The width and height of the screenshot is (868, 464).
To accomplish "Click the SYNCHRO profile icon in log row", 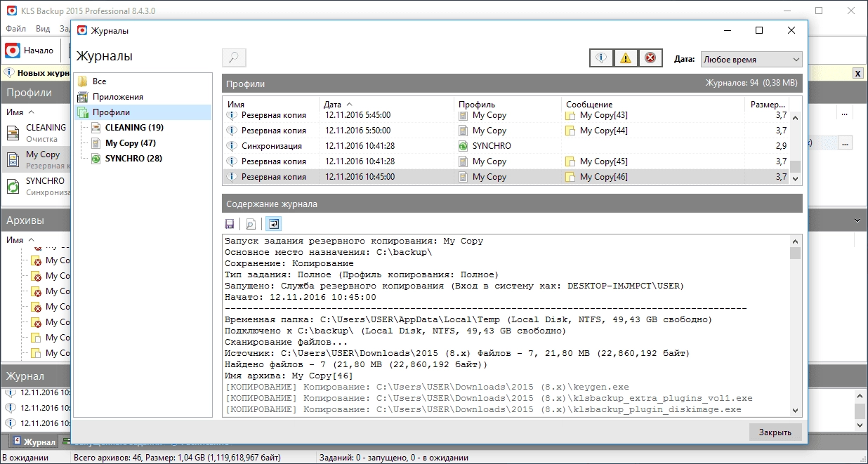I will point(463,146).
